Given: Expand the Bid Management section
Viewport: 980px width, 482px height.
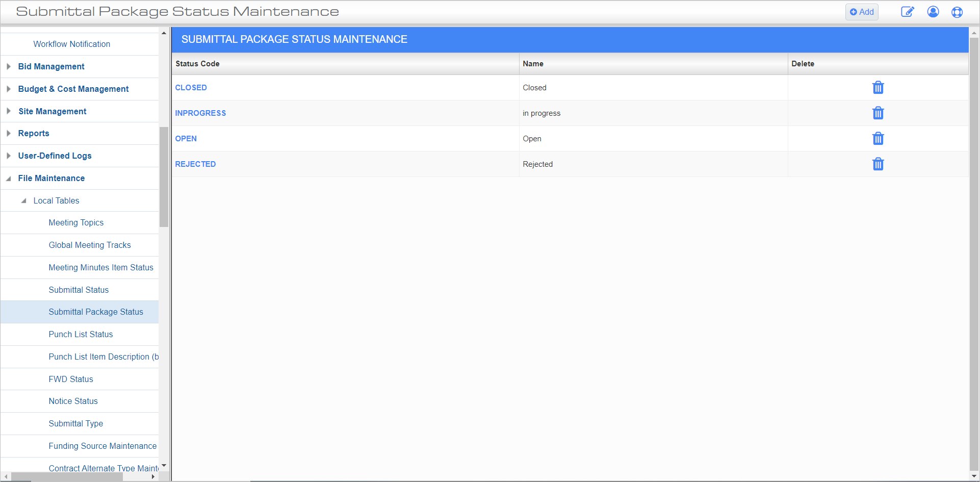Looking at the screenshot, I should tap(8, 66).
